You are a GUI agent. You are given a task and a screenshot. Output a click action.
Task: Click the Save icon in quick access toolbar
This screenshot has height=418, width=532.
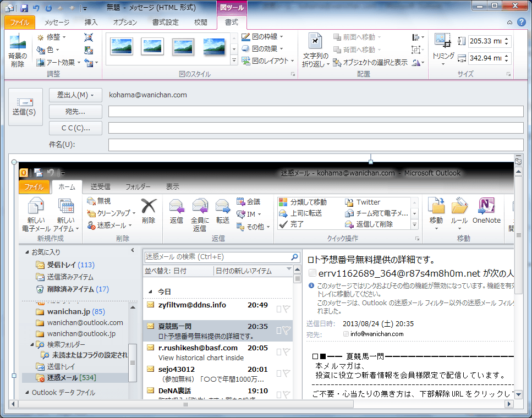24,8
